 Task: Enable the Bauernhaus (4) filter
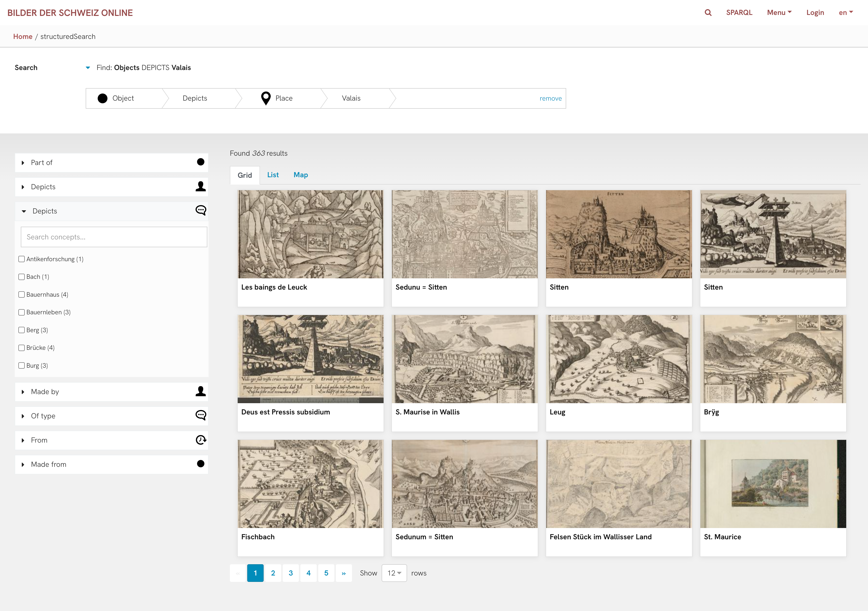(x=22, y=294)
